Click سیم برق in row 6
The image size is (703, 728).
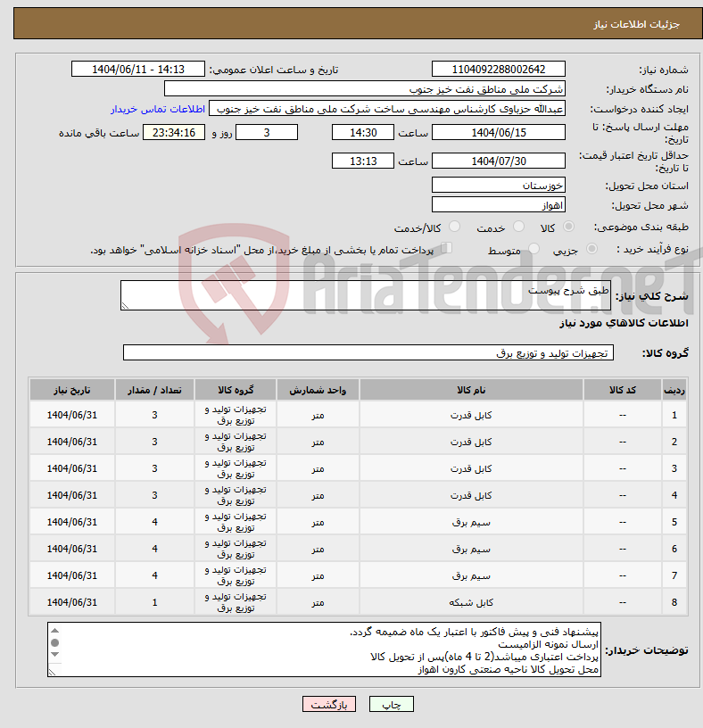[x=471, y=549]
